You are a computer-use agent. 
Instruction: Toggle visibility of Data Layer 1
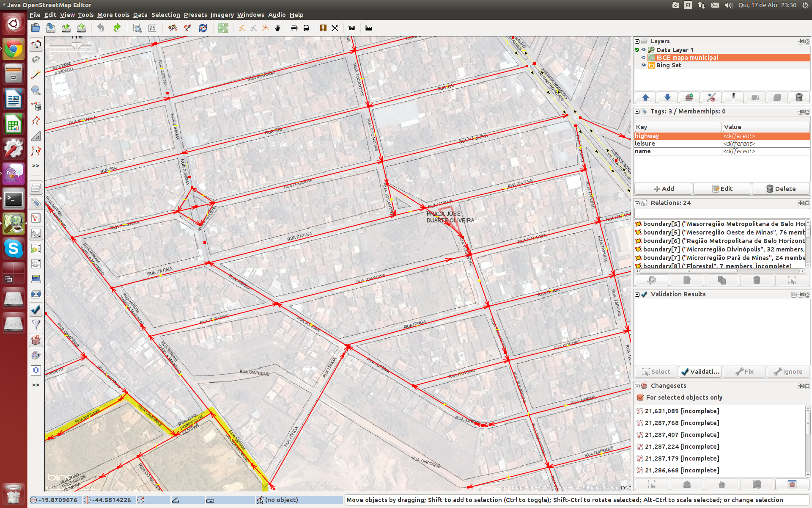tap(644, 50)
